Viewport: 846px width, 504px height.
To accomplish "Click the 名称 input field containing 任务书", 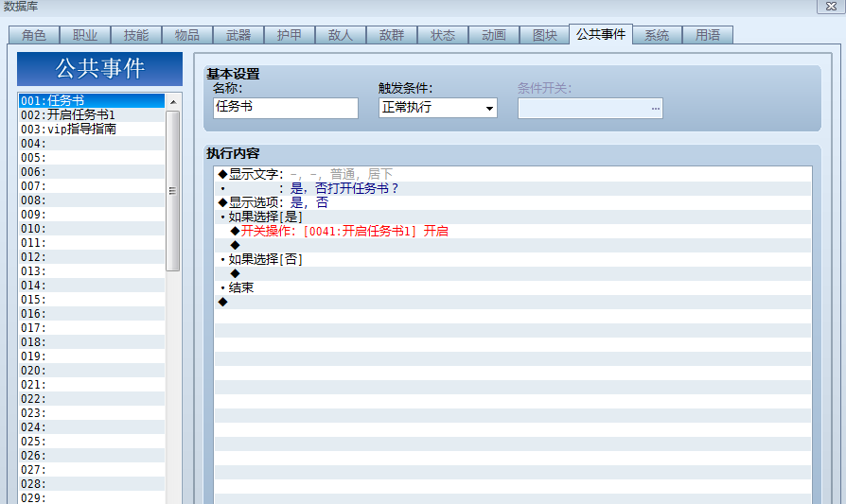I will 286,107.
